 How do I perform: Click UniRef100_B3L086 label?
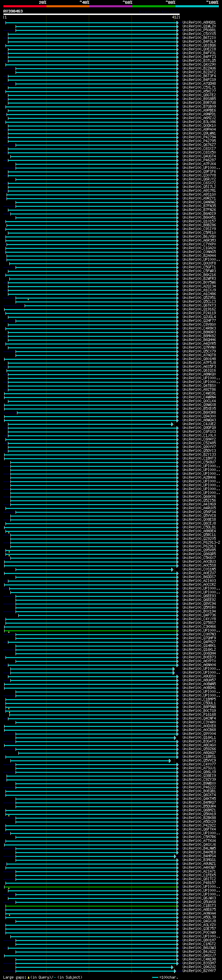(x=199, y=122)
